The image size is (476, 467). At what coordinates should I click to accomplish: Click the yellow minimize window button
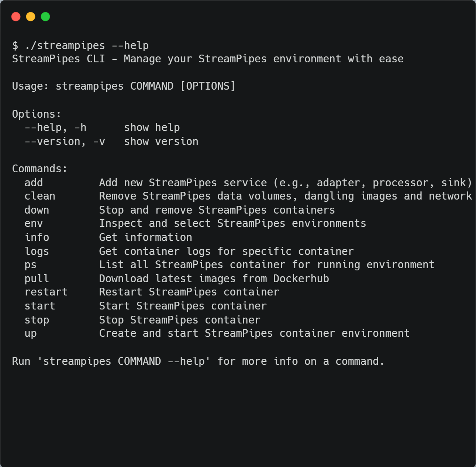(x=31, y=17)
